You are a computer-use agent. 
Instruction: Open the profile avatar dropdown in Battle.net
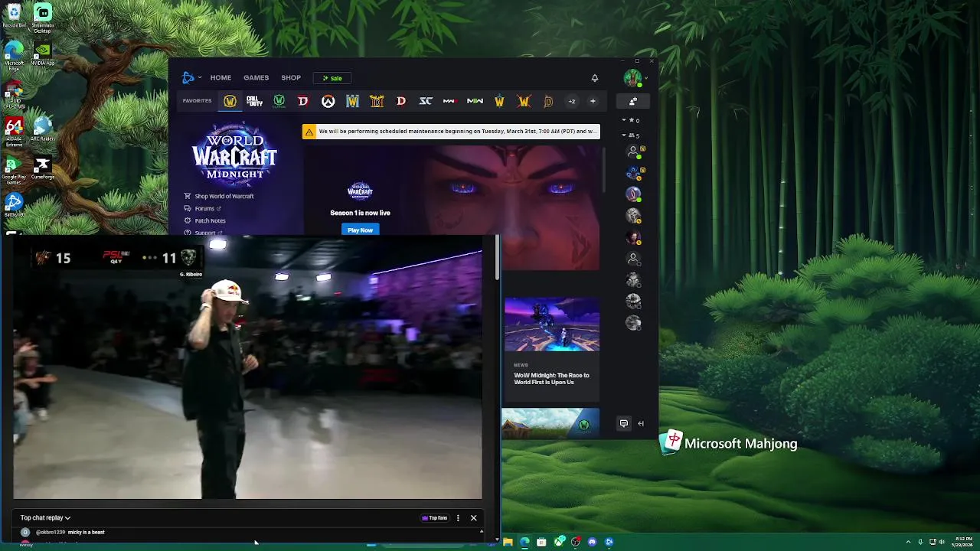tap(635, 77)
